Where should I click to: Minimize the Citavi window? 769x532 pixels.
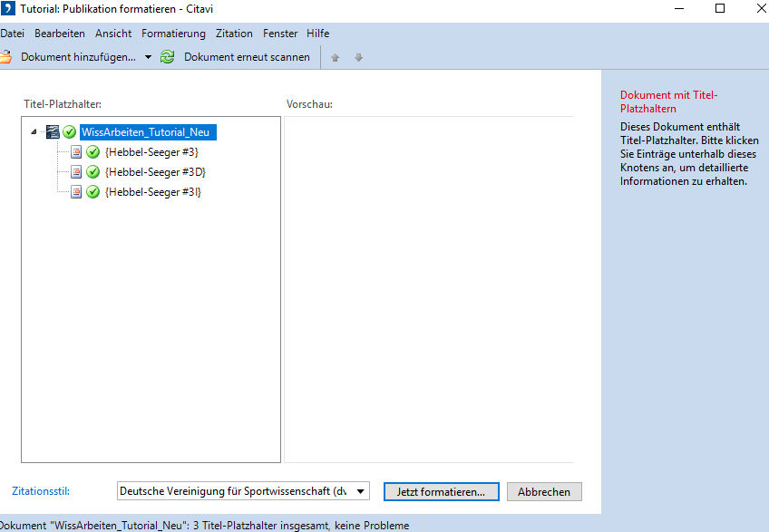click(679, 8)
